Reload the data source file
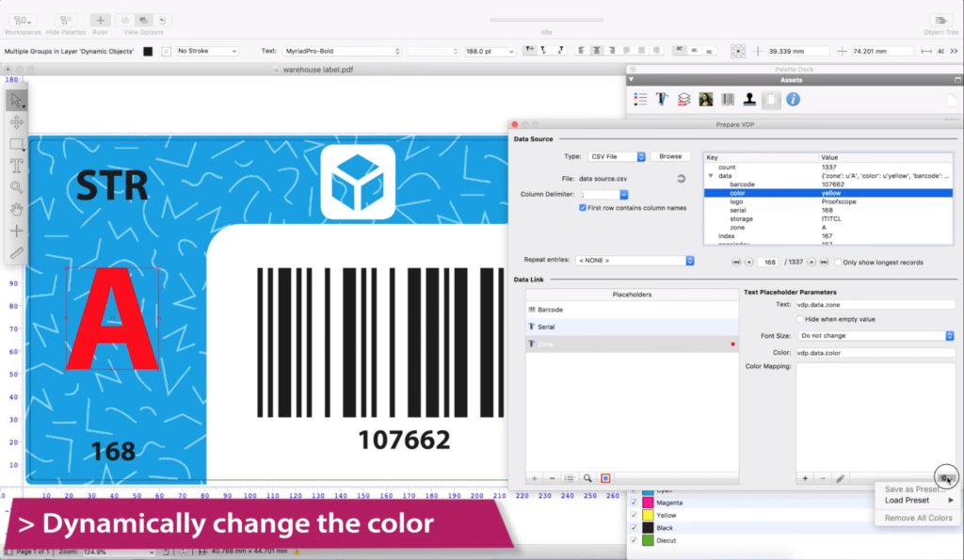 [681, 179]
